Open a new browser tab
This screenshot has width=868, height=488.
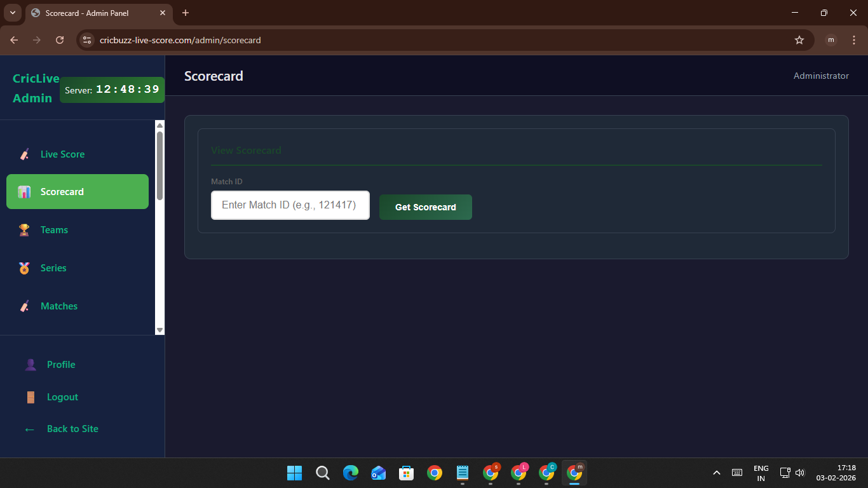point(186,13)
